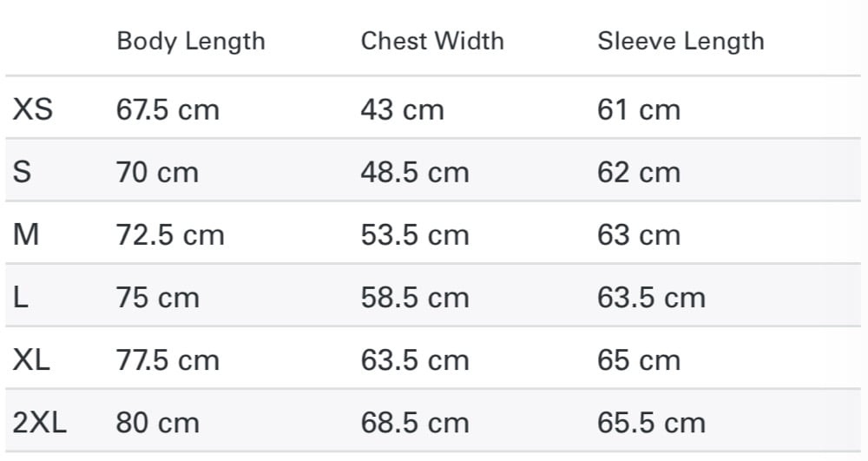Select the S size row label
This screenshot has height=461, width=868.
23,172
